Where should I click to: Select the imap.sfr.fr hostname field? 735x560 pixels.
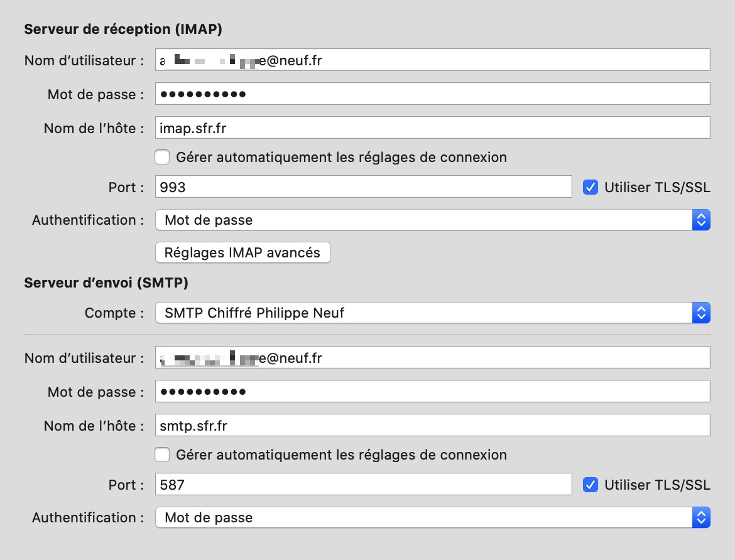coord(433,127)
